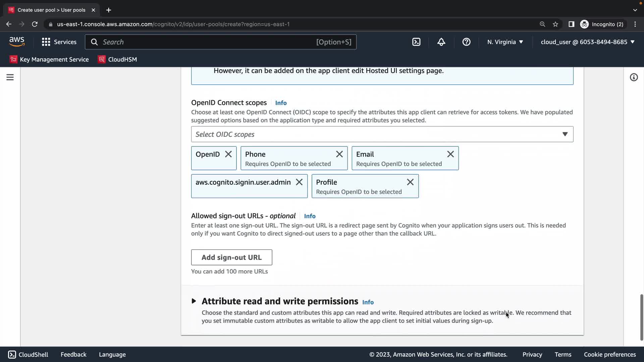The image size is (644, 362).
Task: Open the notifications bell icon
Action: 441,42
